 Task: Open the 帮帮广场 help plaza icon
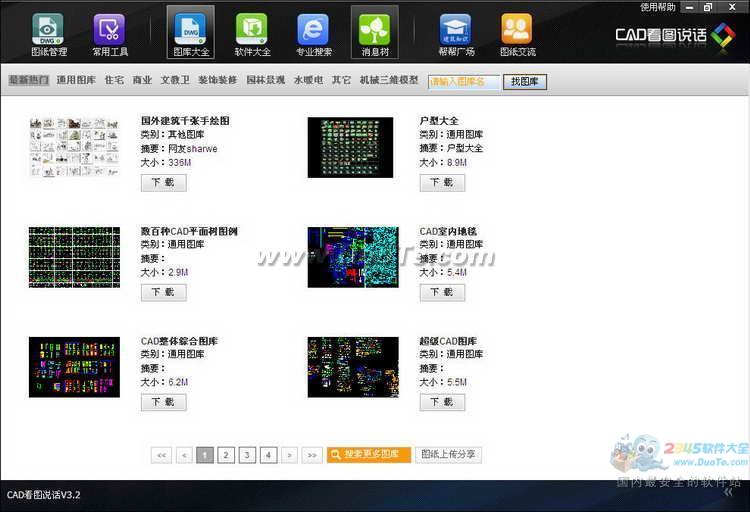[x=456, y=34]
